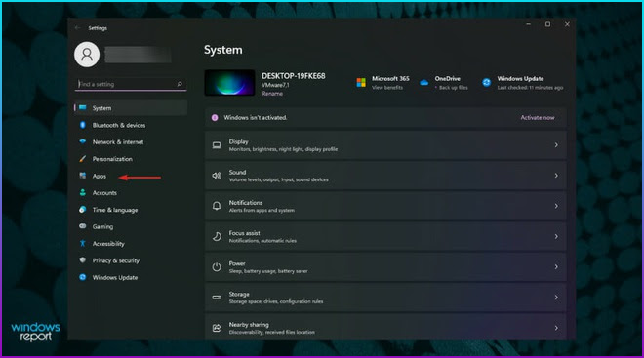The width and height of the screenshot is (644, 358).
Task: Click the desktop wallpaper thumbnail
Action: click(229, 83)
